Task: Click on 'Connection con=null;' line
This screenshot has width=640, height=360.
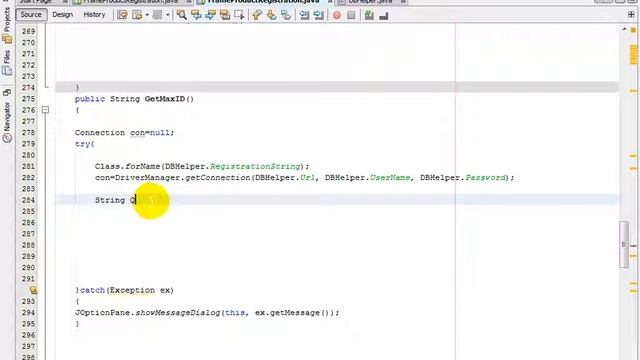Action: click(124, 133)
